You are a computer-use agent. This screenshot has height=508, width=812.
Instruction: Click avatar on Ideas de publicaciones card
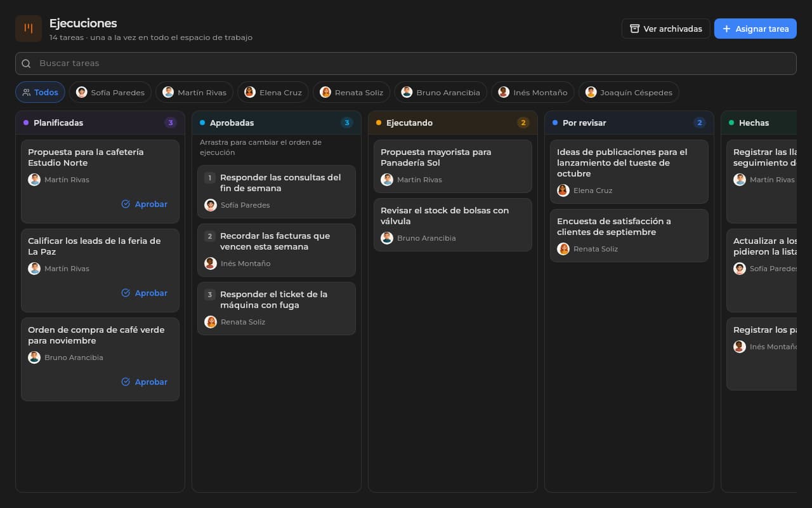point(563,190)
